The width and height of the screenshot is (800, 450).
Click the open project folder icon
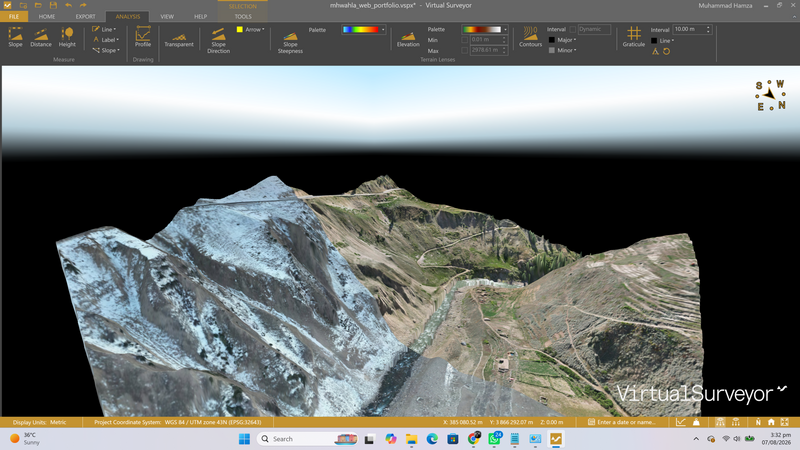(x=38, y=5)
